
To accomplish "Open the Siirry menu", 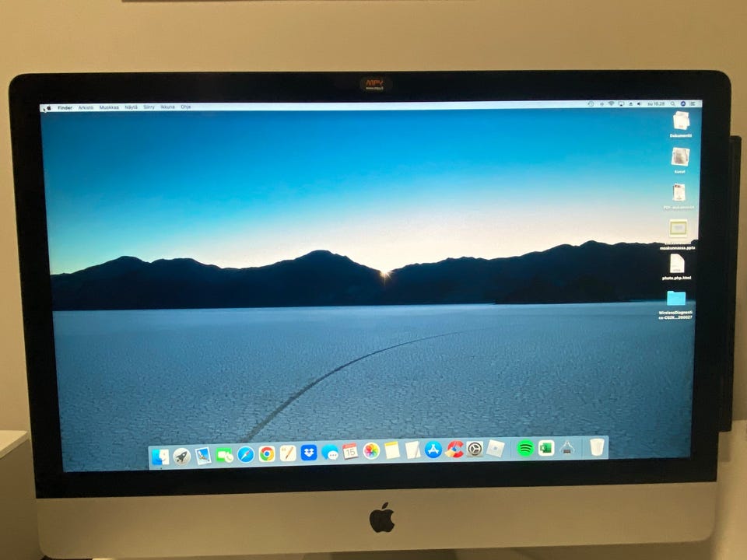I will (149, 107).
